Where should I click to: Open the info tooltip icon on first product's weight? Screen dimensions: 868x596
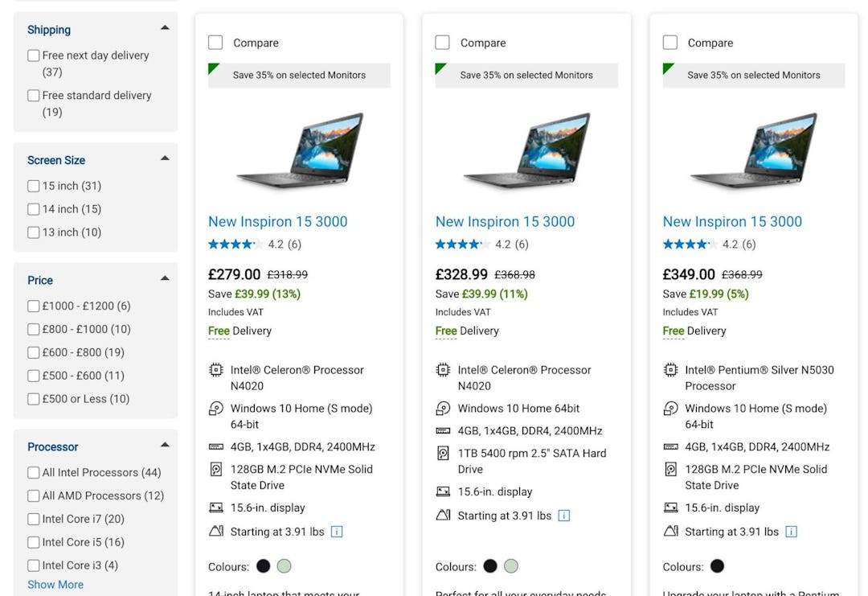337,532
